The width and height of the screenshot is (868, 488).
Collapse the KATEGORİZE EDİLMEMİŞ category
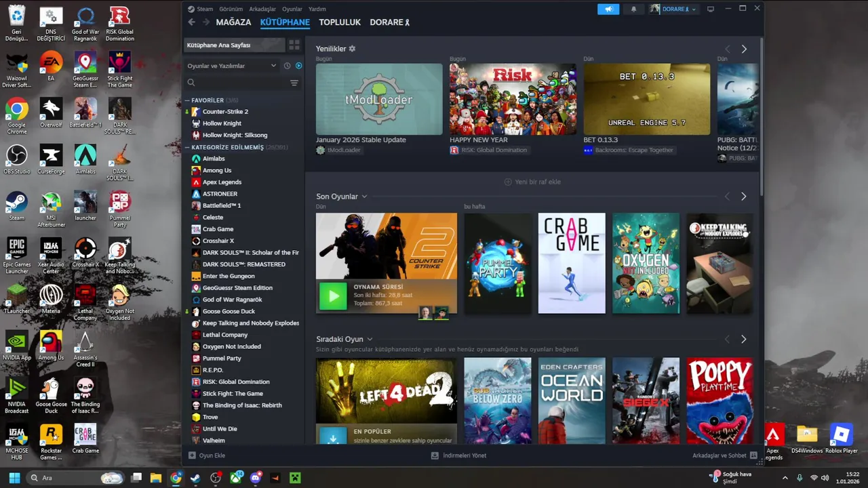click(187, 147)
